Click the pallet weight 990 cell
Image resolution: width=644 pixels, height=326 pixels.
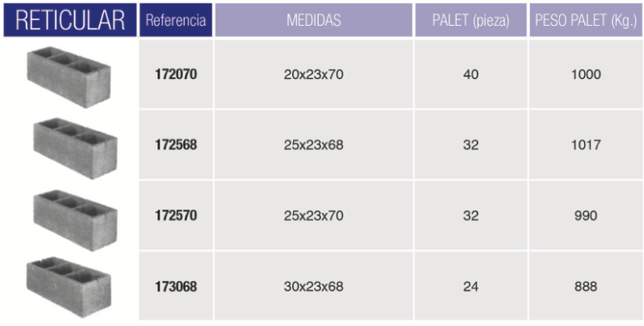pyautogui.click(x=586, y=215)
